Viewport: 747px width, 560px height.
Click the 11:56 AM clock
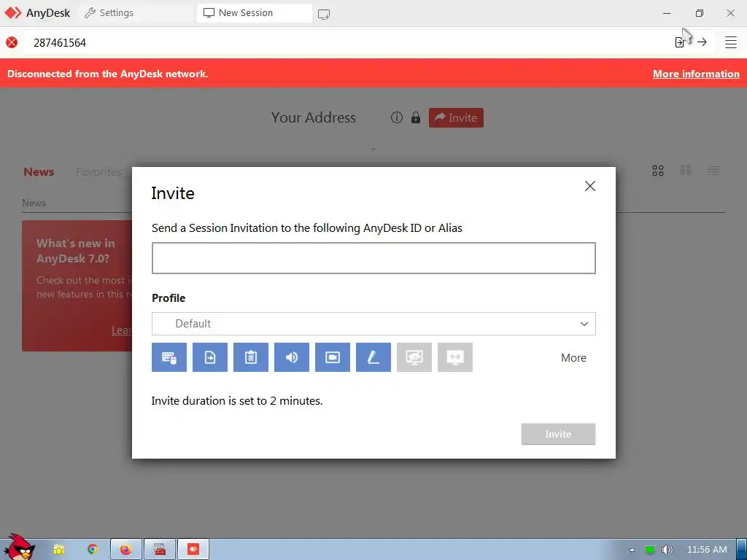click(x=707, y=550)
